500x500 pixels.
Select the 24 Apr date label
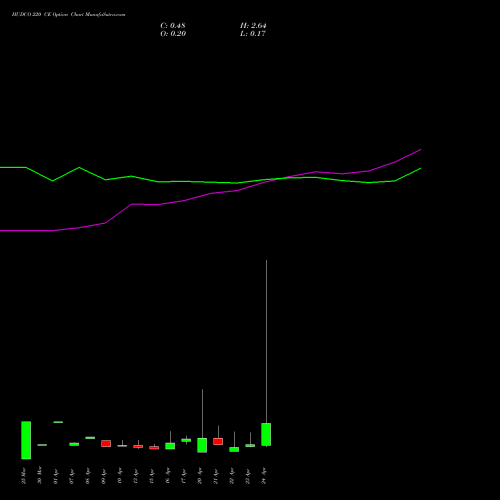(264, 476)
